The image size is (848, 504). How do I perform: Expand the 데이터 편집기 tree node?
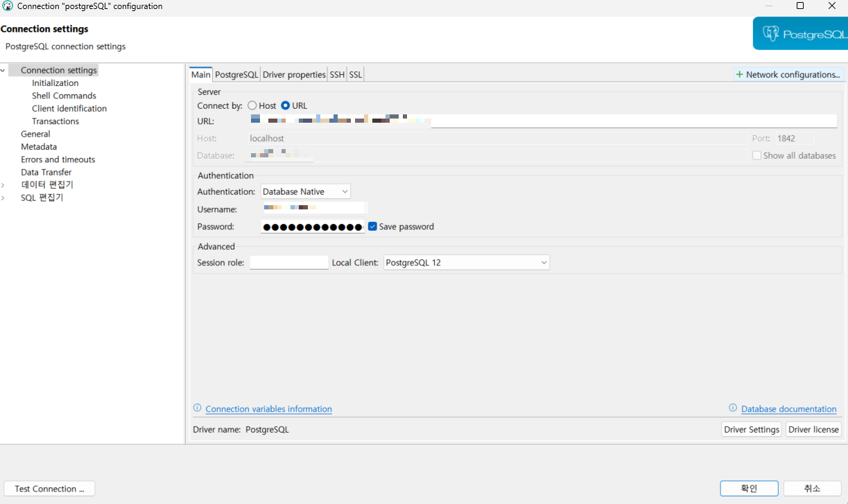(x=3, y=185)
